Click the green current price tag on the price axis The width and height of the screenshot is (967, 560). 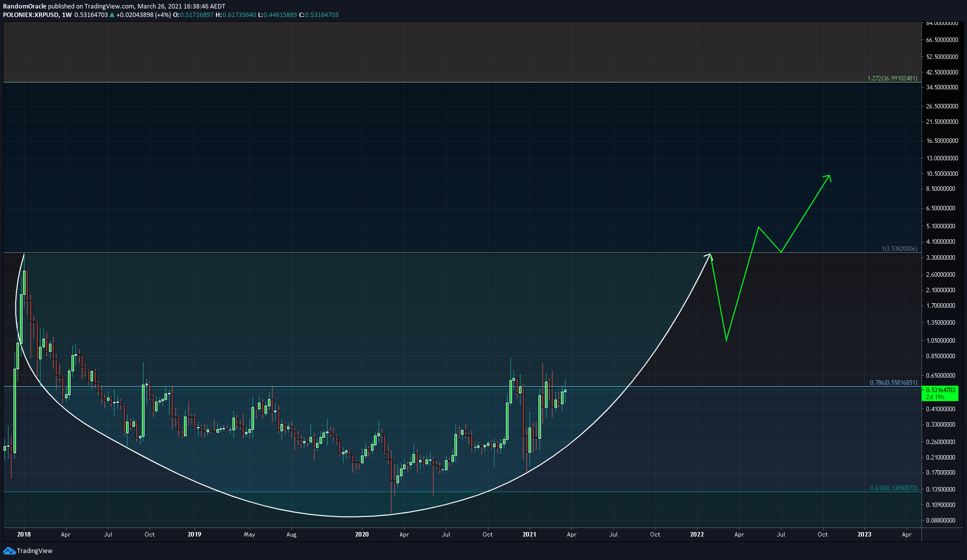coord(939,393)
